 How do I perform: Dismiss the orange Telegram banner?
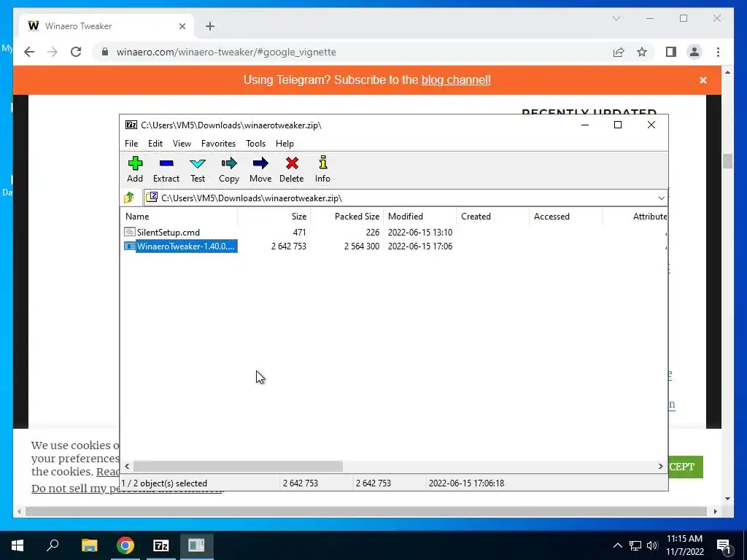[703, 80]
